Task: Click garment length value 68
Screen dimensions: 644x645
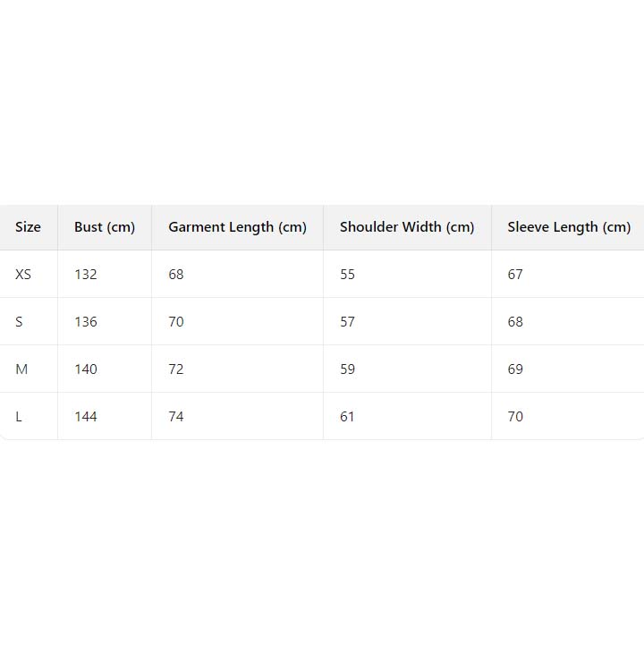Action: pyautogui.click(x=176, y=275)
